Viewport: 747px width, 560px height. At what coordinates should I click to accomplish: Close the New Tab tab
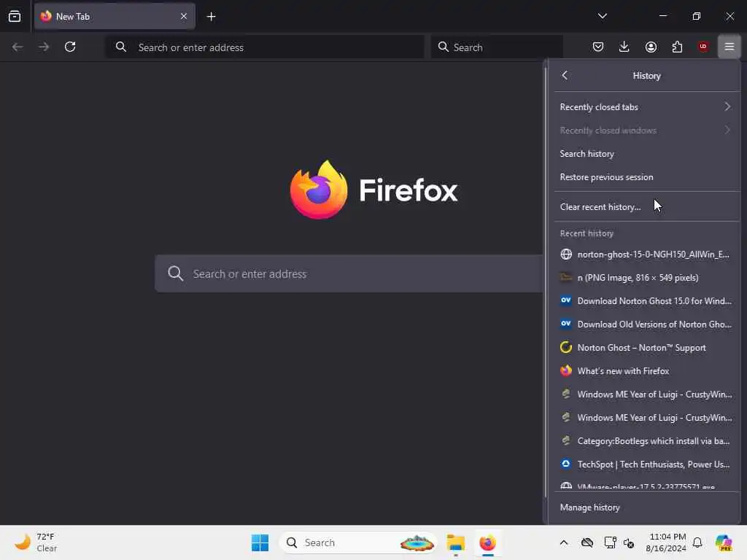point(183,16)
